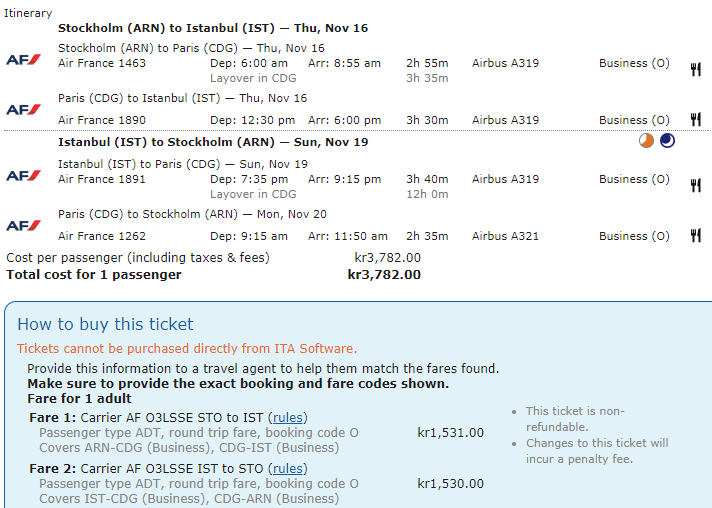712x508 pixels.
Task: Click the Fare 2 price kr1,530.00
Action: 450,483
